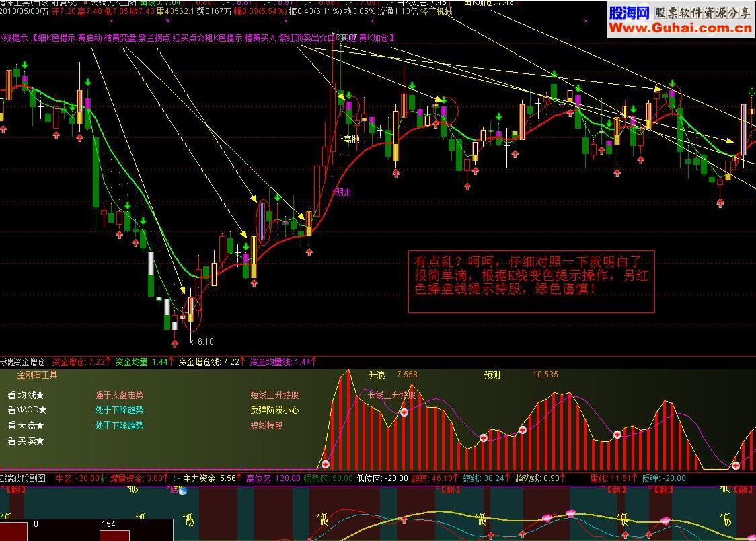Click the 看大盘★ row label
756x541 pixels.
(x=26, y=425)
